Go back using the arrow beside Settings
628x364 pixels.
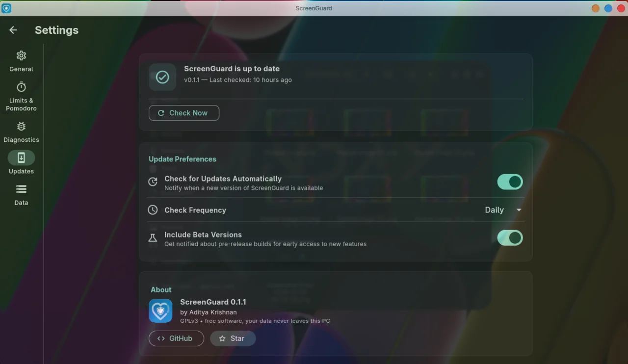[13, 30]
